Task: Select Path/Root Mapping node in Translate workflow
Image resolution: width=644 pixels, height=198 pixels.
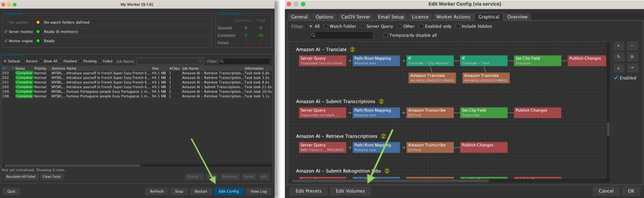Action: pyautogui.click(x=377, y=61)
